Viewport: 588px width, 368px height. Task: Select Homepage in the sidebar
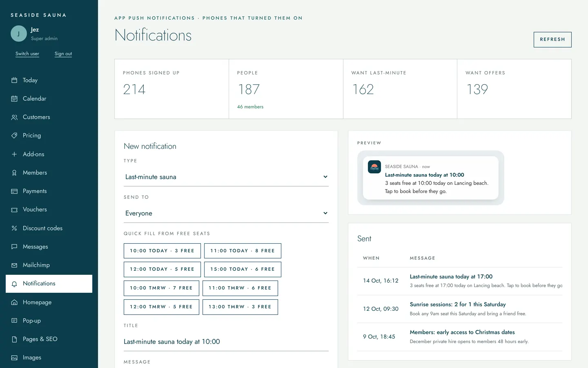(x=49, y=302)
